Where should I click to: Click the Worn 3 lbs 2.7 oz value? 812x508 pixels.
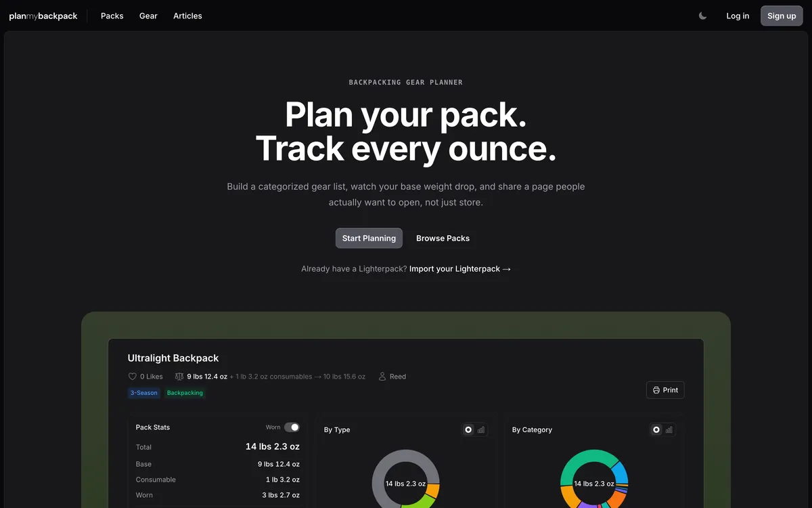pyautogui.click(x=281, y=495)
